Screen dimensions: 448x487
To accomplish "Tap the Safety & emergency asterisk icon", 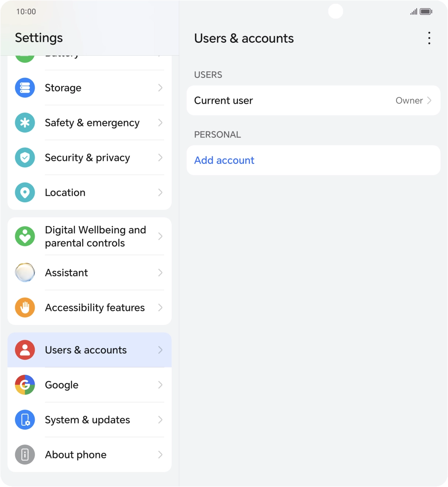I will click(x=25, y=123).
